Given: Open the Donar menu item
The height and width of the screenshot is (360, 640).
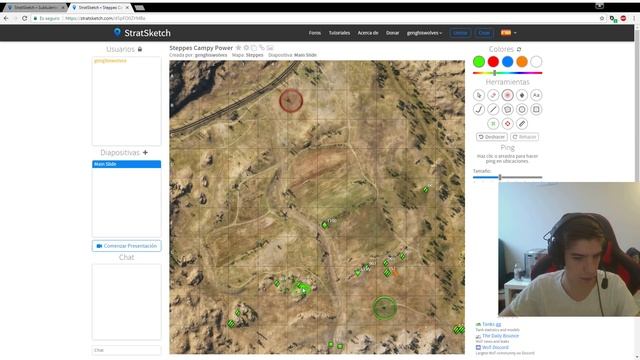Looking at the screenshot, I should (392, 33).
